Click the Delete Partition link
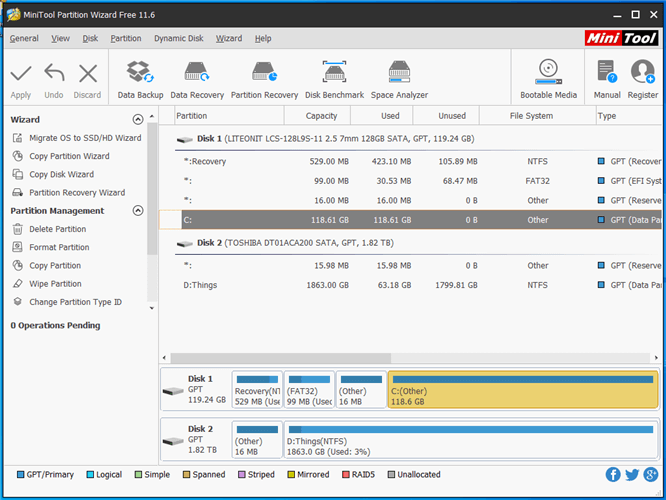The height and width of the screenshot is (500, 666). click(57, 229)
